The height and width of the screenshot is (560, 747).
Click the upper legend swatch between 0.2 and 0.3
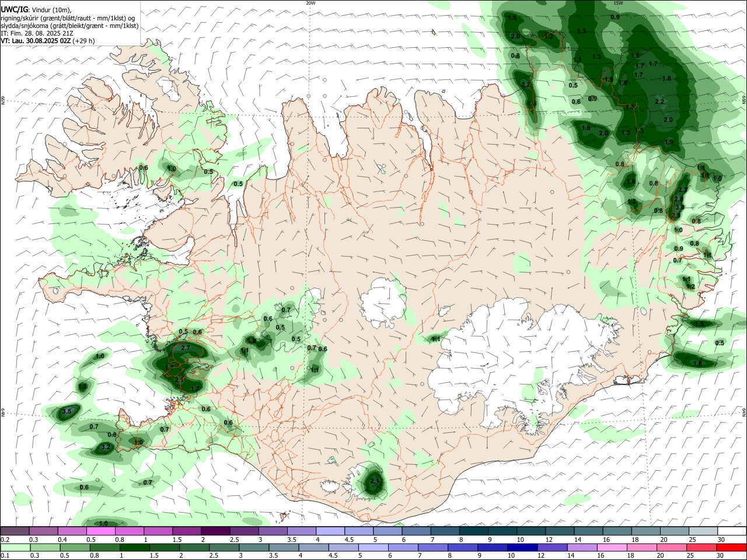pyautogui.click(x=15, y=531)
